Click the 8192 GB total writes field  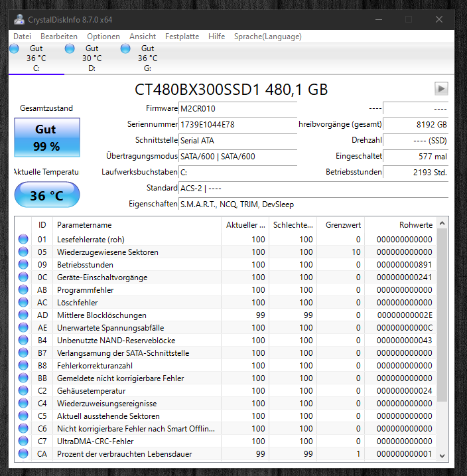415,124
